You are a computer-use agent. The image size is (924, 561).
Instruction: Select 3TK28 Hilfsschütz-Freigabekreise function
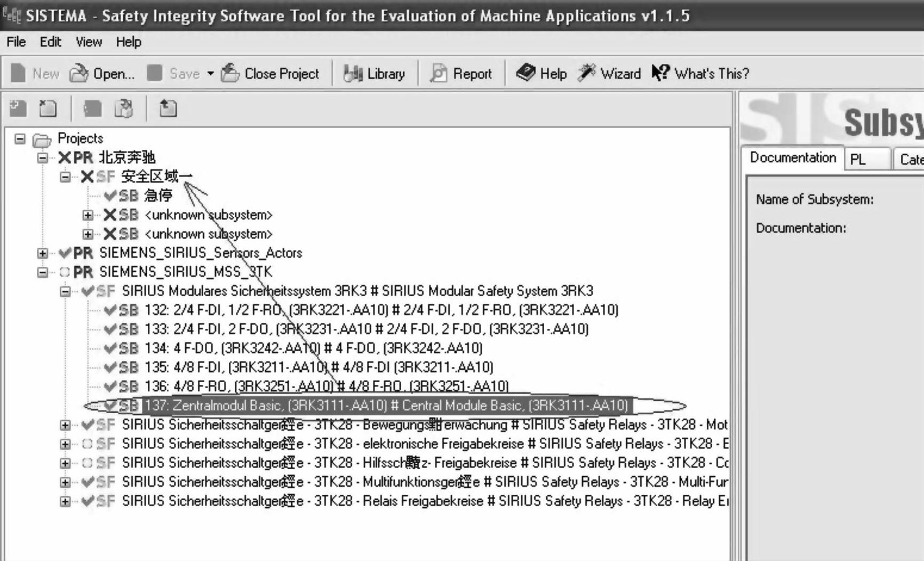[x=425, y=463]
